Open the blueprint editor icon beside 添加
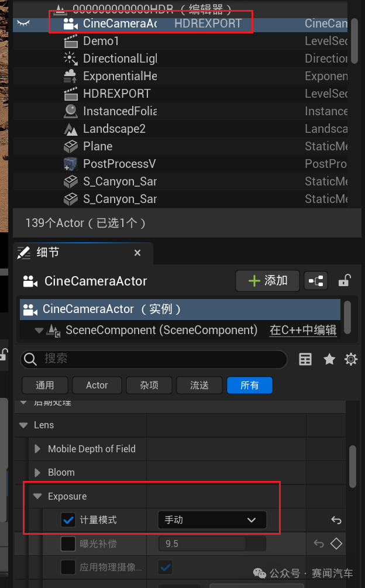This screenshot has width=365, height=588. point(316,280)
